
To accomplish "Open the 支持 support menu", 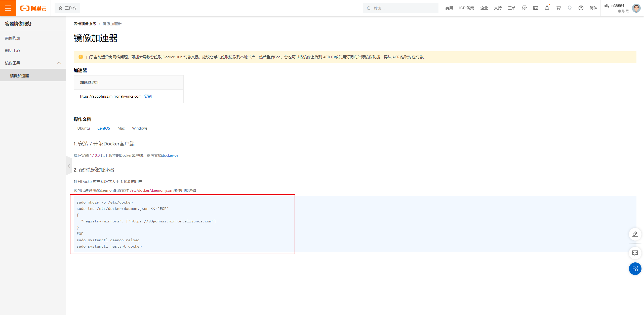I will coord(498,8).
